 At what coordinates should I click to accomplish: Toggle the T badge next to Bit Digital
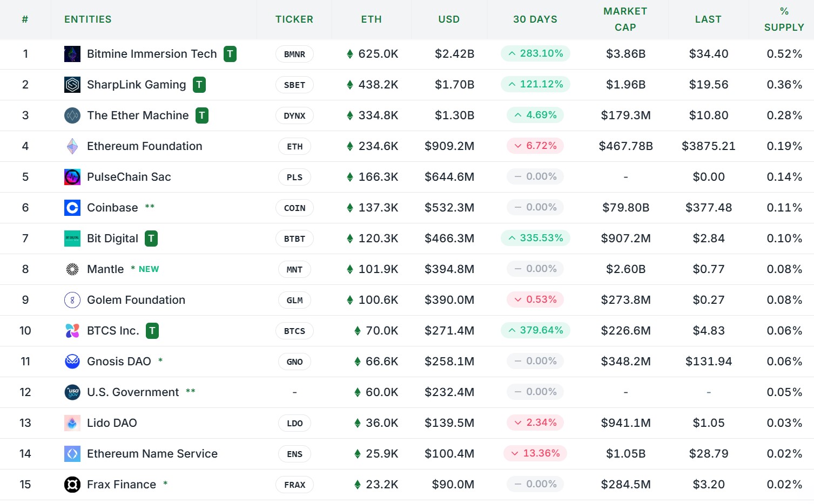point(151,238)
